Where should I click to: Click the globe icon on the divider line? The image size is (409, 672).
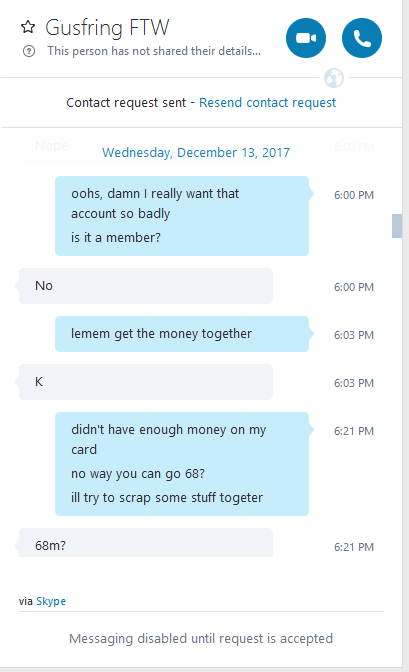(334, 78)
